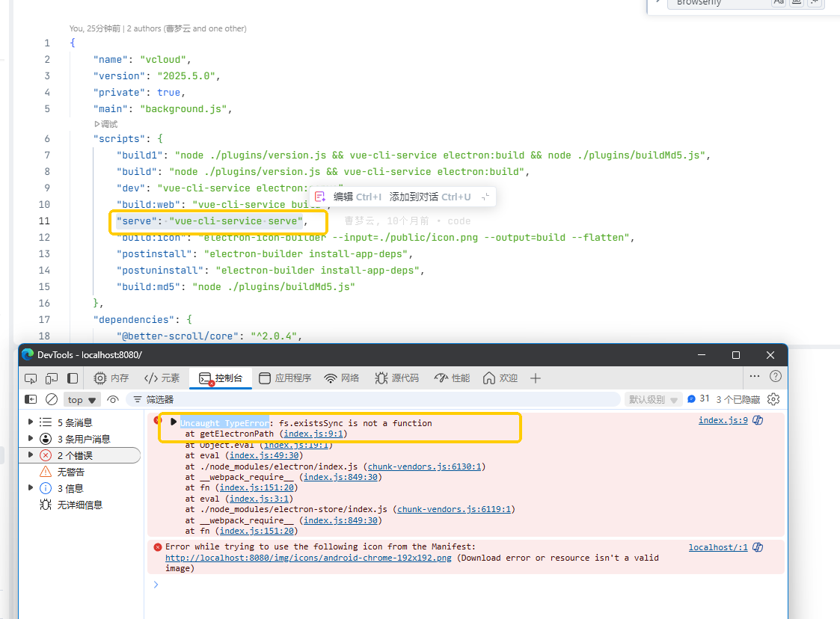Focus the 筛选器 filter input field
The height and width of the screenshot is (619, 840).
click(373, 399)
